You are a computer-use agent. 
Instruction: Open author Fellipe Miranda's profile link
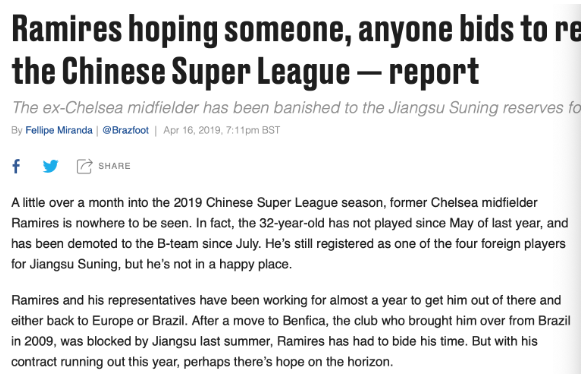[59, 130]
